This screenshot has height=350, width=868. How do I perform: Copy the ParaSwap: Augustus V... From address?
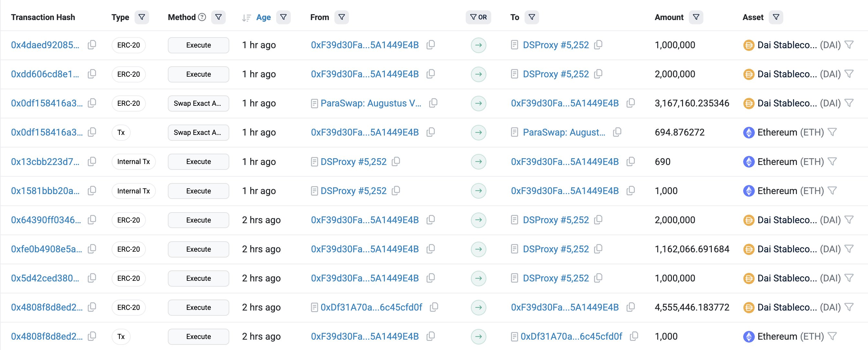(433, 103)
